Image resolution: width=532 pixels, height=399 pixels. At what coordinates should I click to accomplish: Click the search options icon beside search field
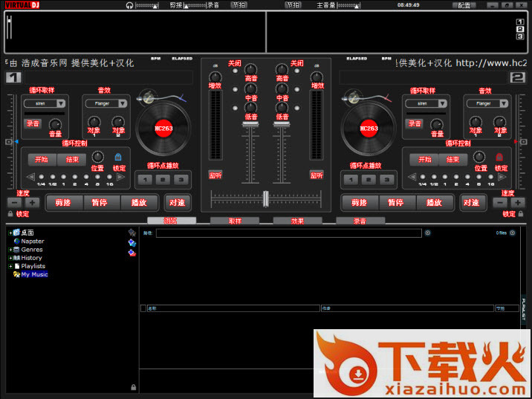coord(427,233)
